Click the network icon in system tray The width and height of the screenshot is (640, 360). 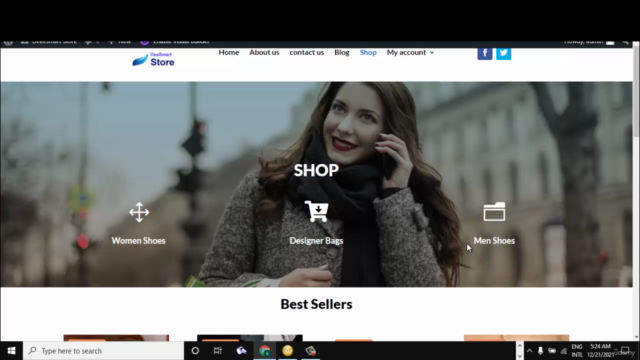(564, 351)
